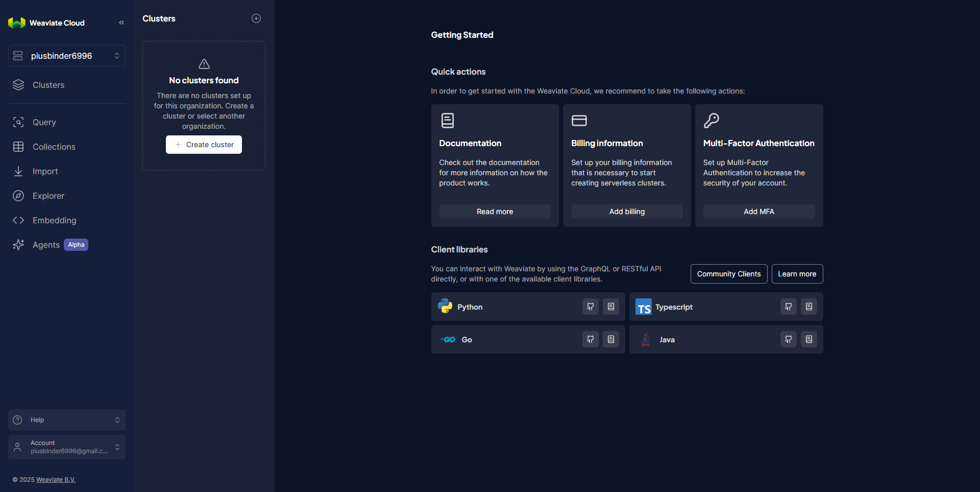Screen dimensions: 980x492
Task: Click the Quick actions heading
Action: coord(458,72)
